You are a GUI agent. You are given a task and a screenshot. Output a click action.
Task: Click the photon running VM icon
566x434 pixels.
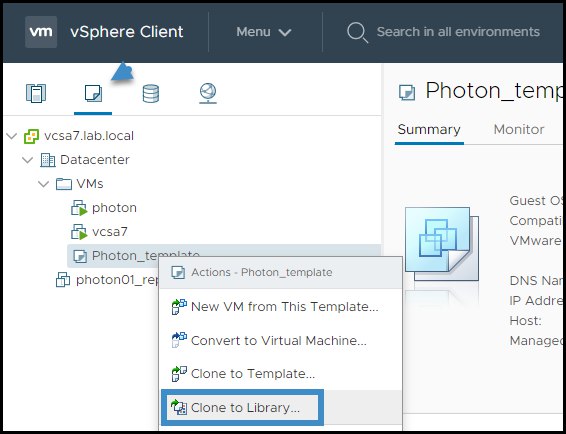[79, 208]
